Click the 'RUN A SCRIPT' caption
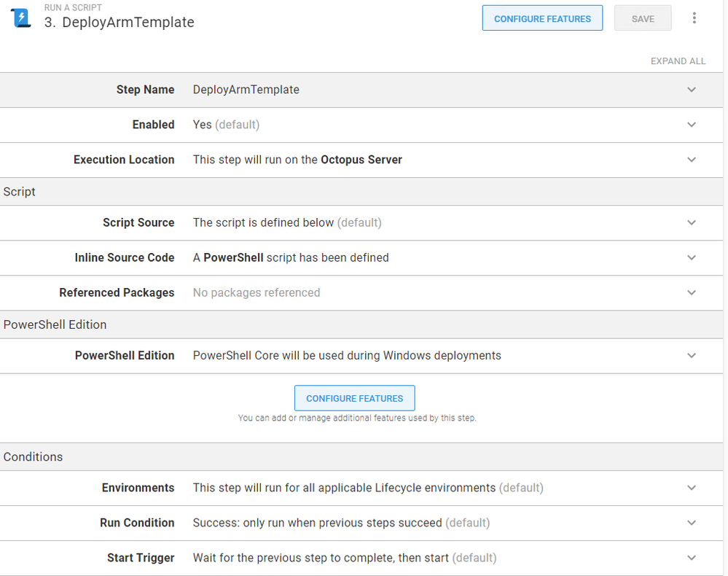Viewport: 728px width, 576px height. 73,7
